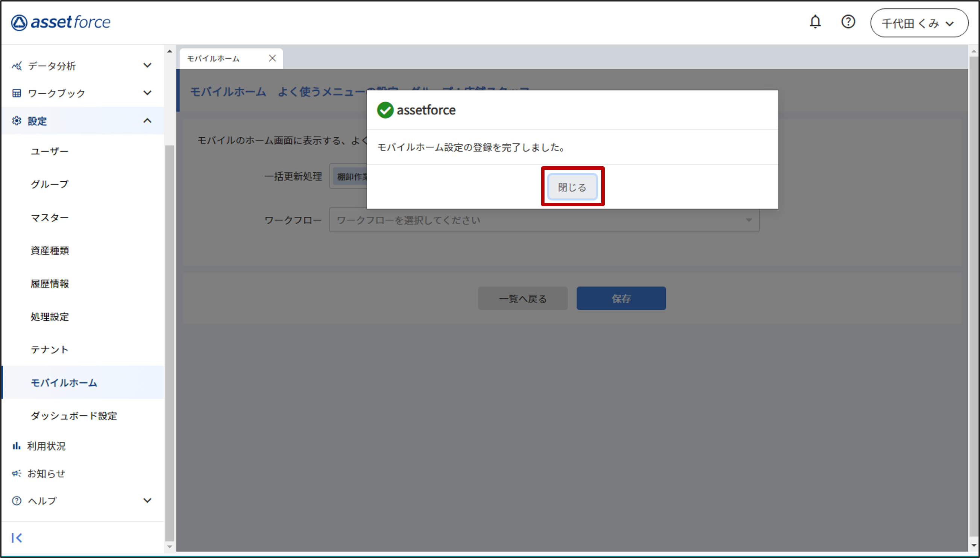Click the ワークブック grid icon
980x558 pixels.
pyautogui.click(x=17, y=93)
